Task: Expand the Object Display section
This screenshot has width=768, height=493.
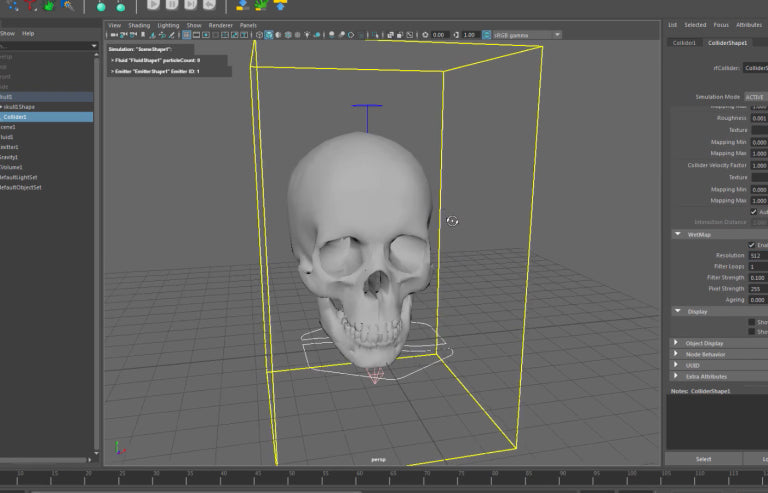Action: (x=676, y=343)
